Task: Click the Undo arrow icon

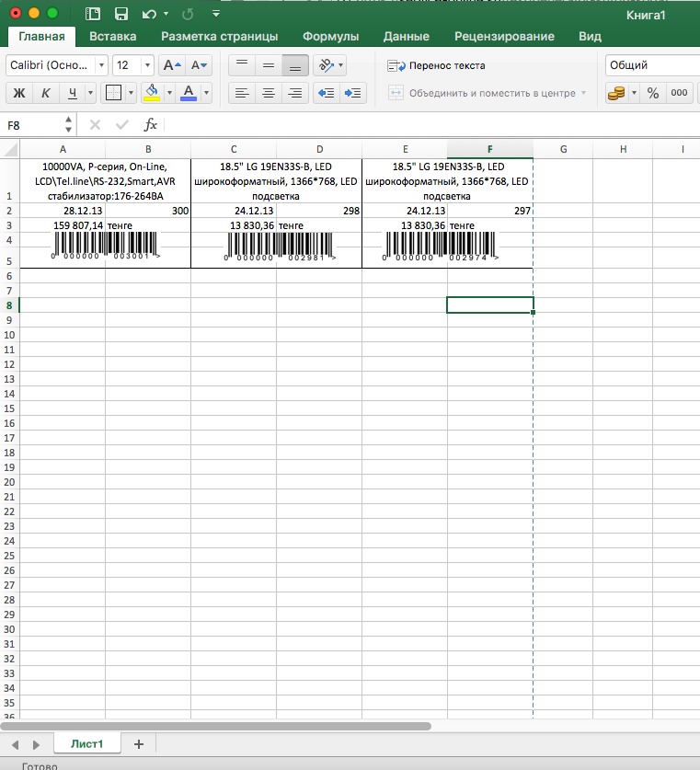Action: (x=149, y=14)
